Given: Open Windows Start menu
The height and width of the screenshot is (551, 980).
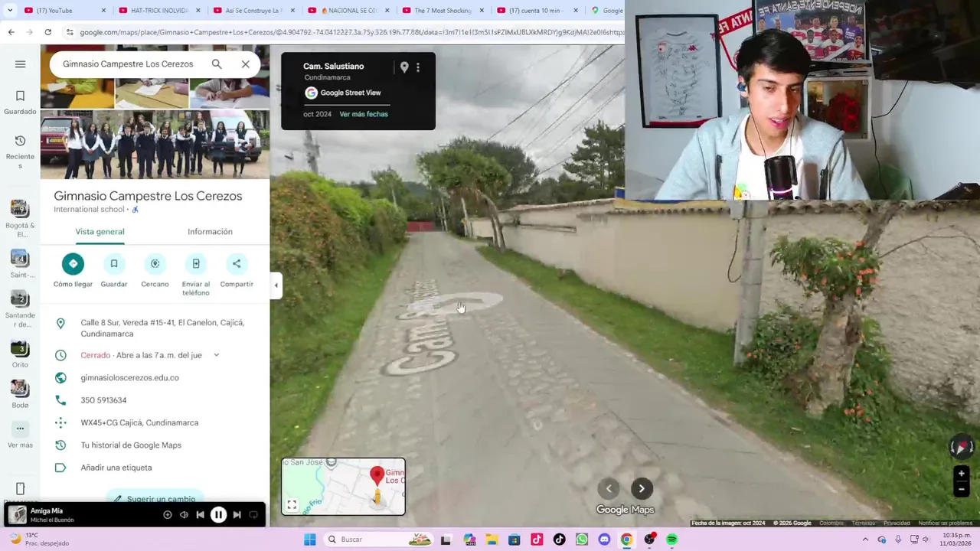Looking at the screenshot, I should (x=309, y=540).
